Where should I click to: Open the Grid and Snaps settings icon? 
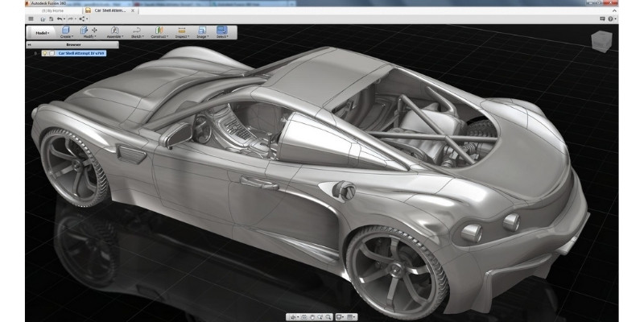pos(350,317)
